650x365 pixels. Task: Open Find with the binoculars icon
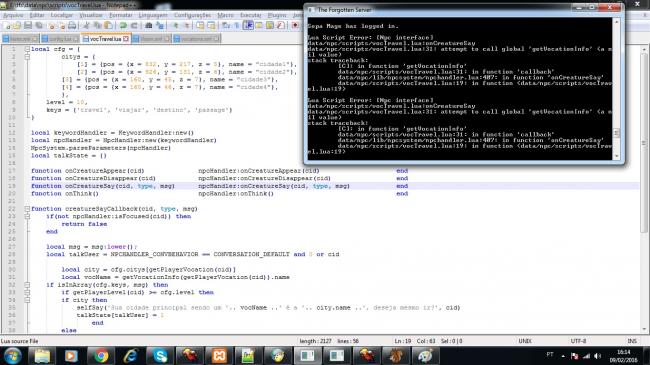click(148, 26)
